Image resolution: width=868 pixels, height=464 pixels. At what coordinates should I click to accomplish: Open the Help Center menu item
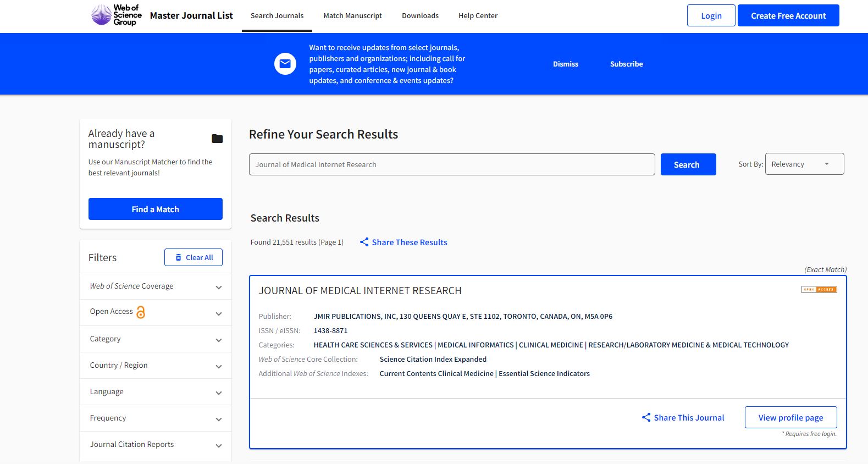[x=478, y=15]
